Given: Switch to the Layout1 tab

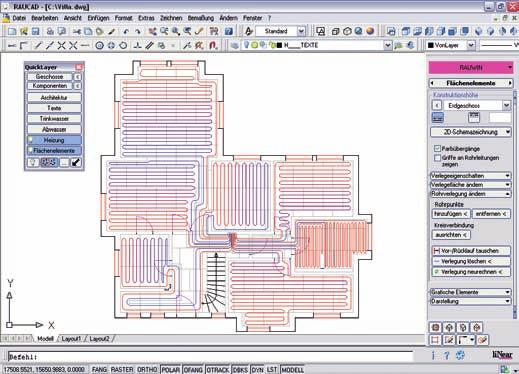Looking at the screenshot, I should tap(71, 339).
